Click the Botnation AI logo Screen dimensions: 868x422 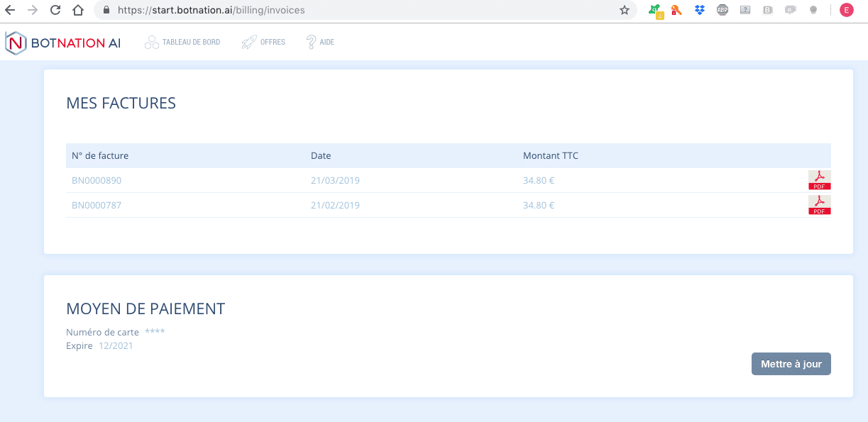pos(62,43)
